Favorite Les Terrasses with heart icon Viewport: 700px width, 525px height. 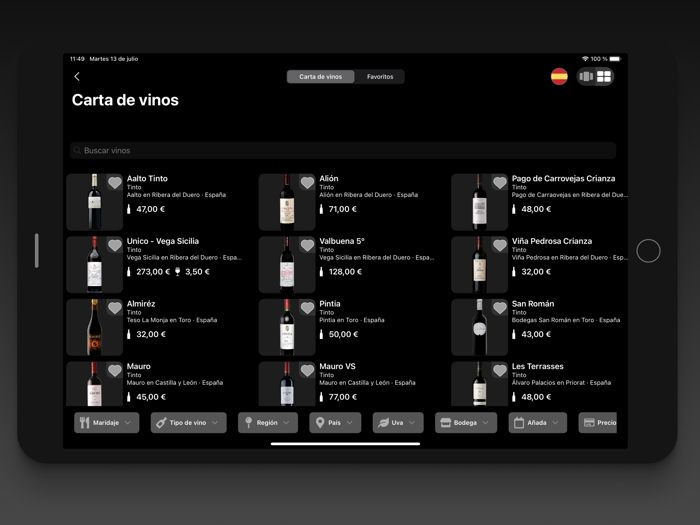[x=500, y=370]
